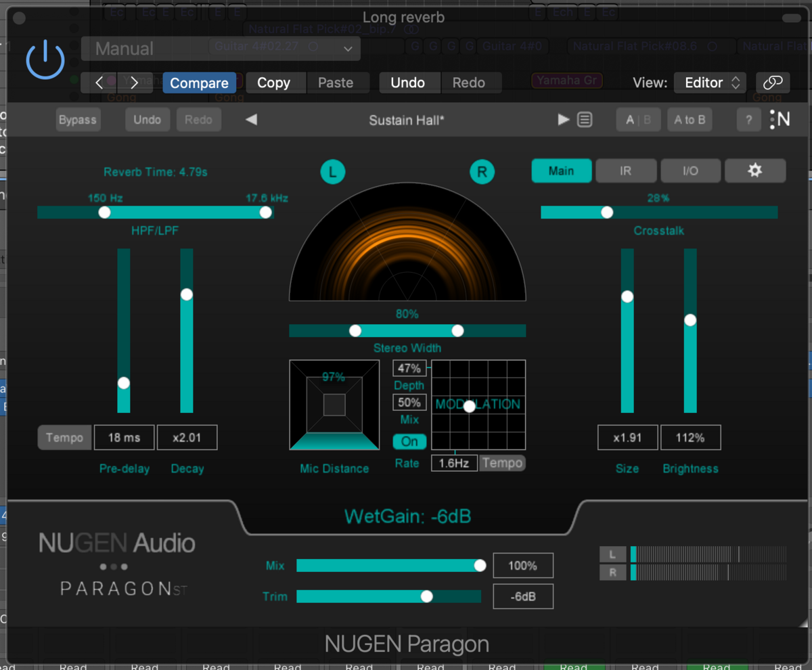The height and width of the screenshot is (670, 812).
Task: Switch to the IR tab
Action: tap(625, 171)
